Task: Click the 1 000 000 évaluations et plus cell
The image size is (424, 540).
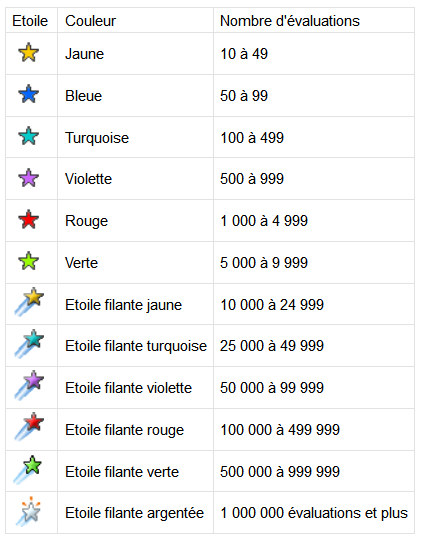Action: [314, 513]
